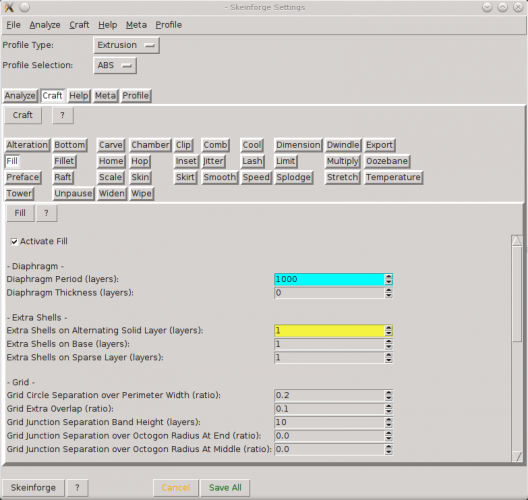Open the Analyze menu in menu bar

[x=45, y=25]
